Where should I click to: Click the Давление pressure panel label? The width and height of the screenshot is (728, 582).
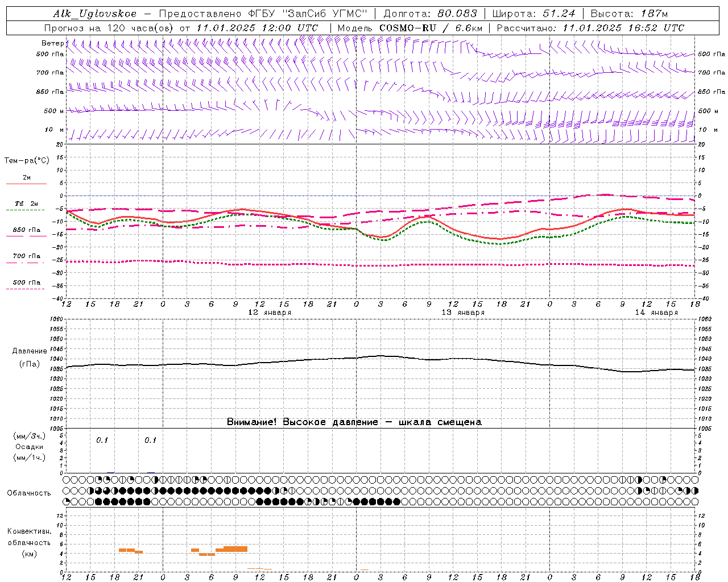[x=30, y=351]
